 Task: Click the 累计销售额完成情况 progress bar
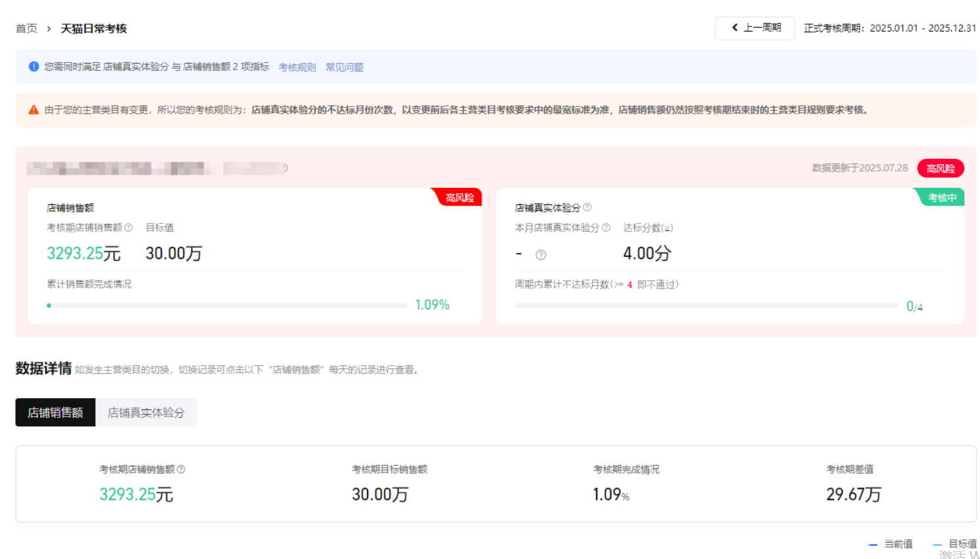(227, 305)
